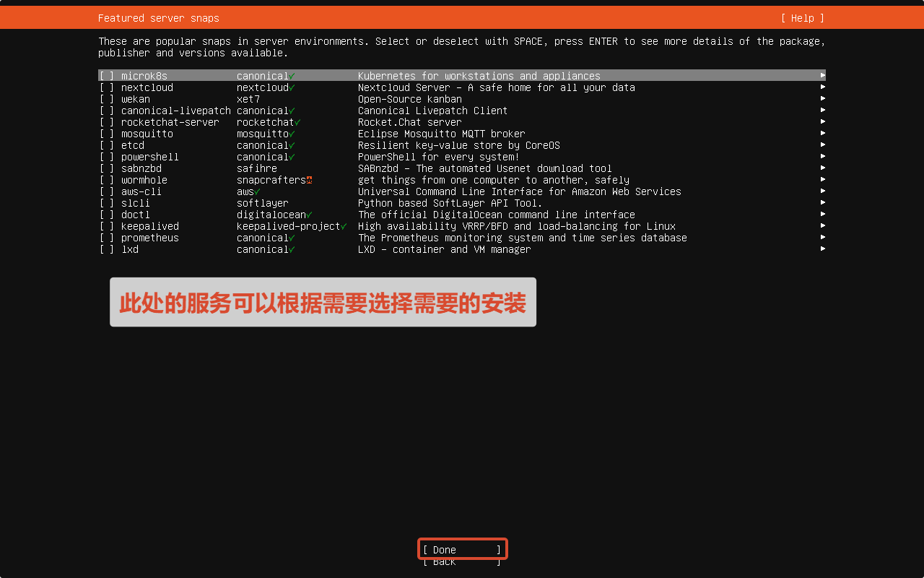Image resolution: width=924 pixels, height=578 pixels.
Task: Click the 'LXD - container and VM manager' text
Action: coord(445,249)
